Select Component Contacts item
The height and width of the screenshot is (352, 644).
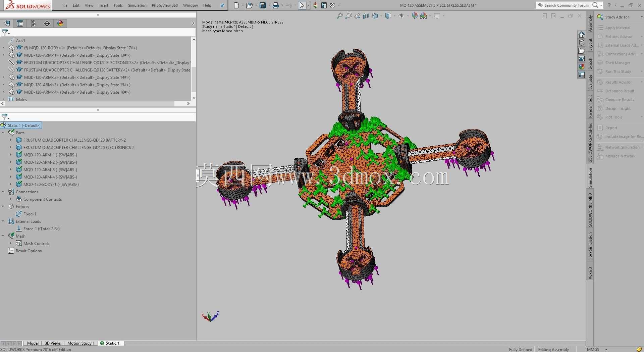pos(42,199)
